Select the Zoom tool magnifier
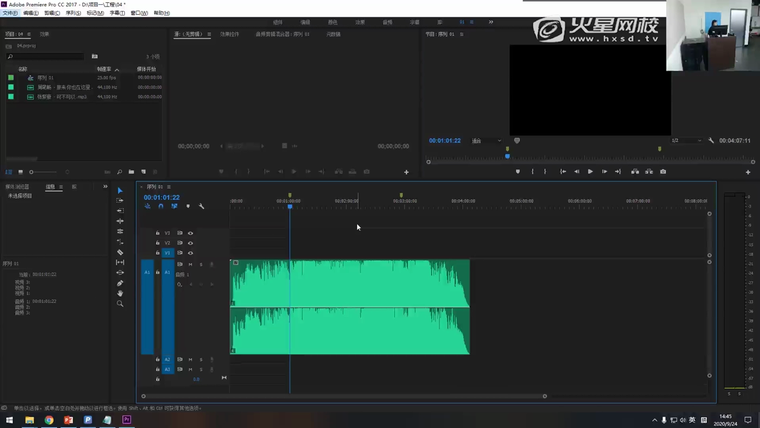The image size is (760, 428). click(x=120, y=303)
